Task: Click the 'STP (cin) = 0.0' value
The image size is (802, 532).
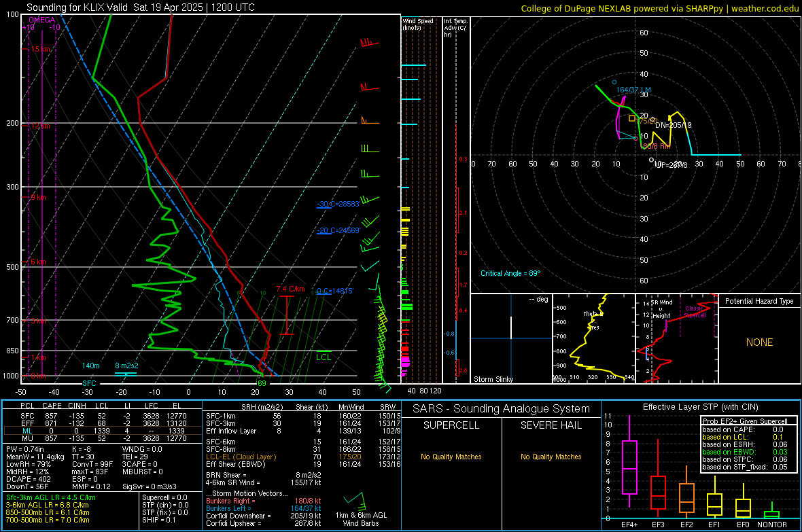Action: point(165,505)
